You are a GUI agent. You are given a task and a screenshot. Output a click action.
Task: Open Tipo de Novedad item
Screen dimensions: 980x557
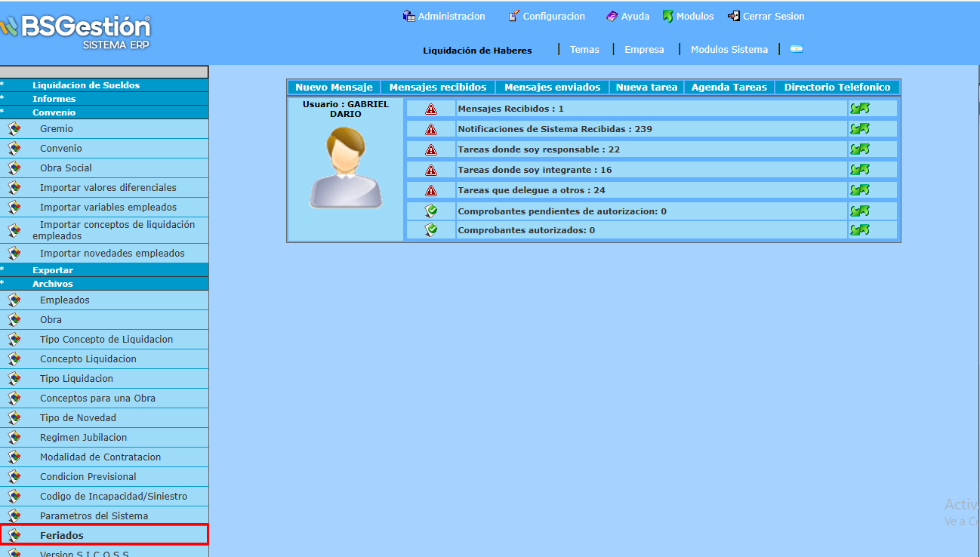pyautogui.click(x=78, y=418)
